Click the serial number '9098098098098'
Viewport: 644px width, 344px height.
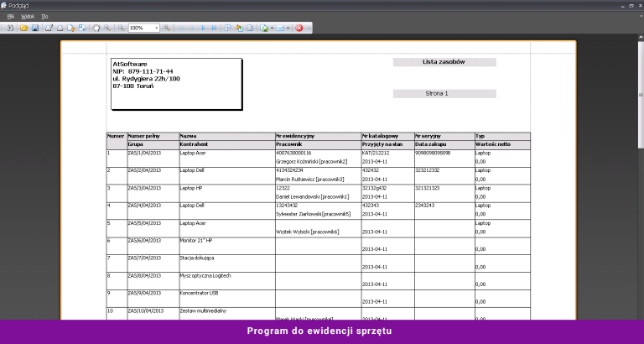(433, 153)
